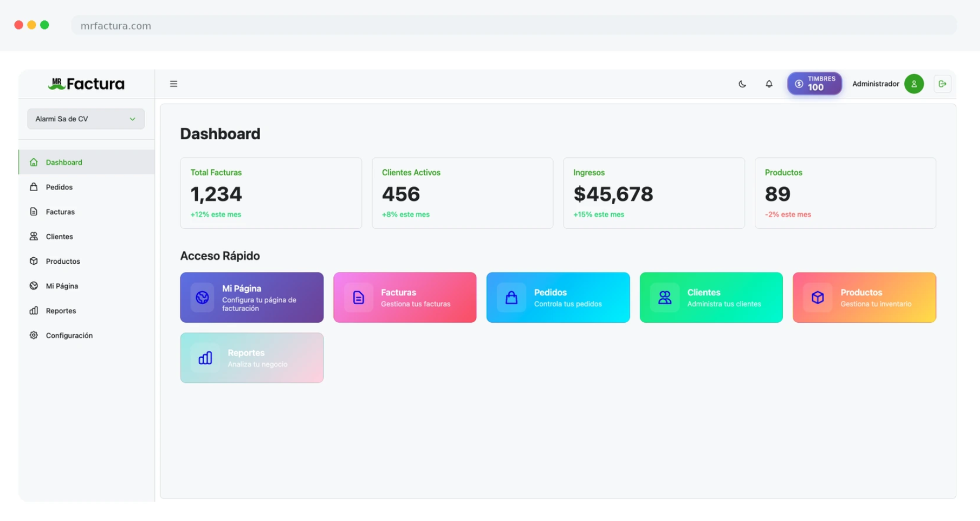Expand the Alarmi Sa de CV company dropdown

pyautogui.click(x=86, y=119)
